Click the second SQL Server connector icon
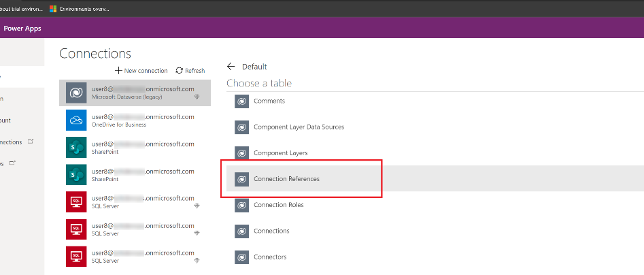Screen dimensions: 644x275 [x=76, y=229]
